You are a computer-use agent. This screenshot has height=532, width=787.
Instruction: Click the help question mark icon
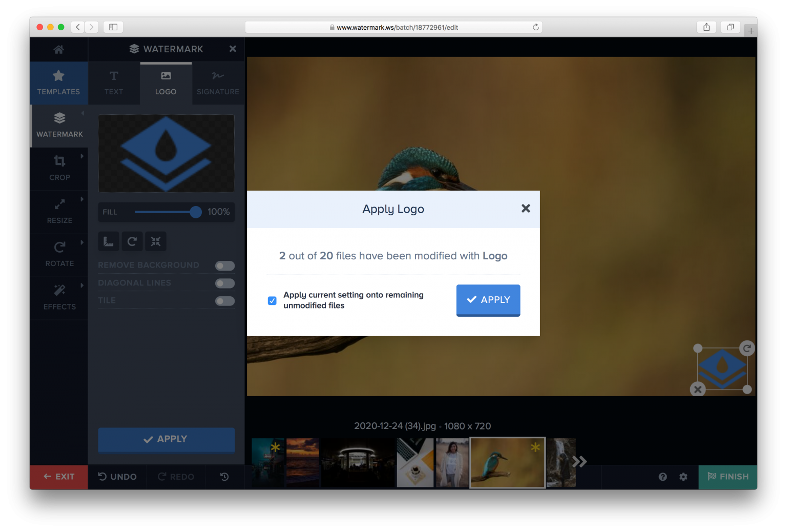pos(662,477)
